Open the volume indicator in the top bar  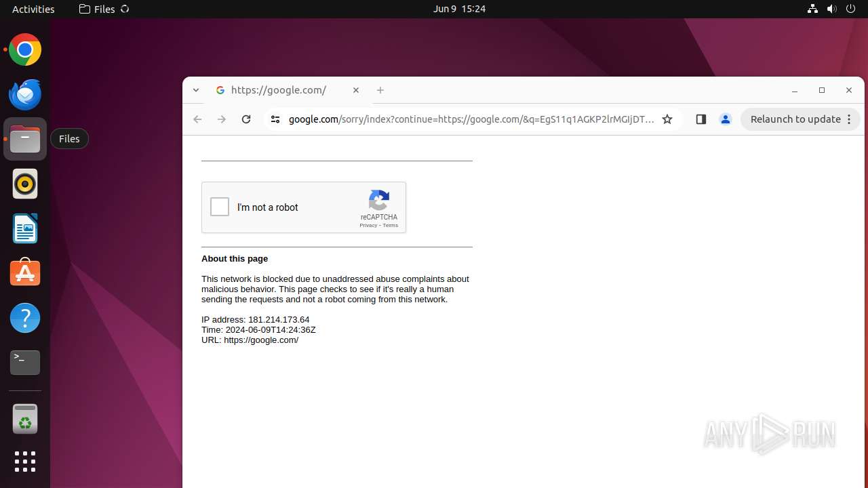[x=832, y=9]
